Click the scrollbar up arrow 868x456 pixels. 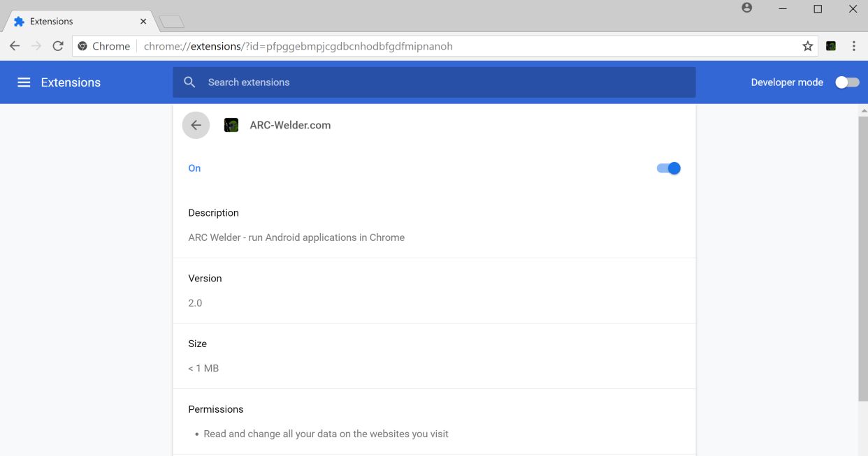click(863, 110)
